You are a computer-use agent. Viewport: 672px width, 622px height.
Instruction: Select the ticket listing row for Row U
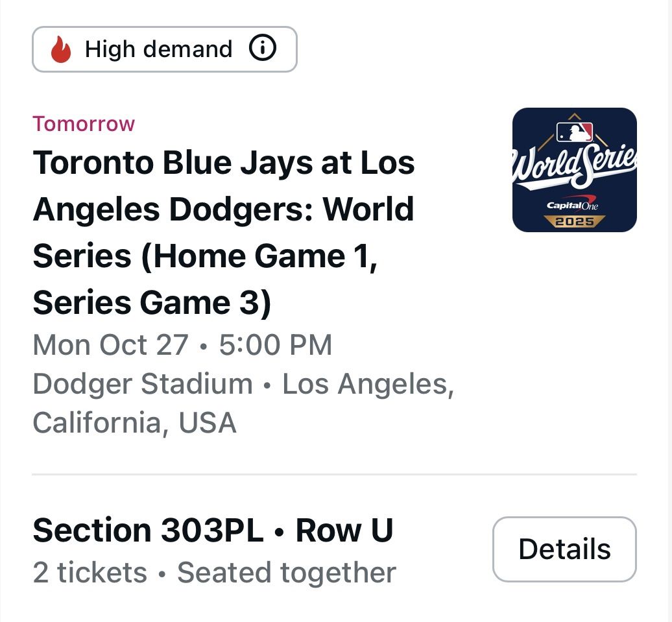(259, 549)
